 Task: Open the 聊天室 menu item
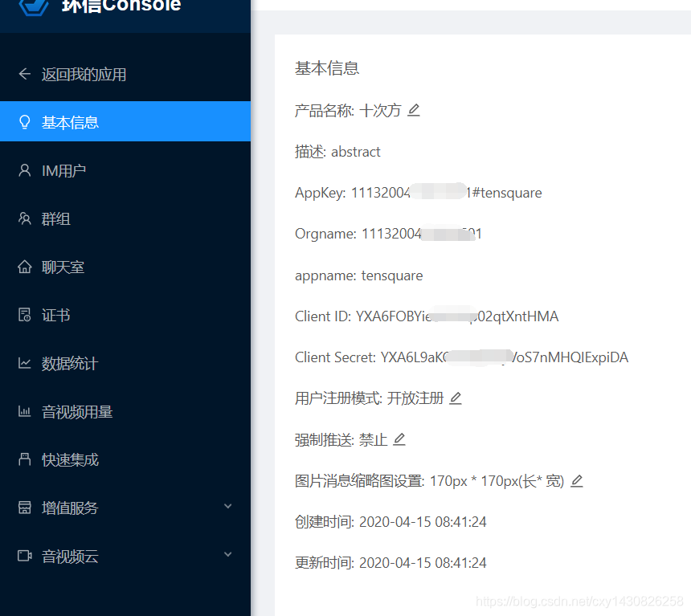125,267
